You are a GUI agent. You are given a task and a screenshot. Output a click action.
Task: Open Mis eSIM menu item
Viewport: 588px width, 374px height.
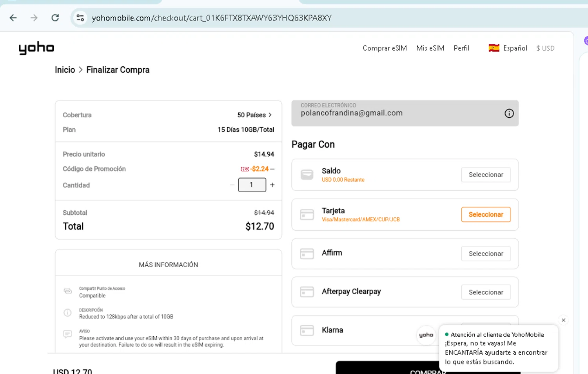click(430, 48)
